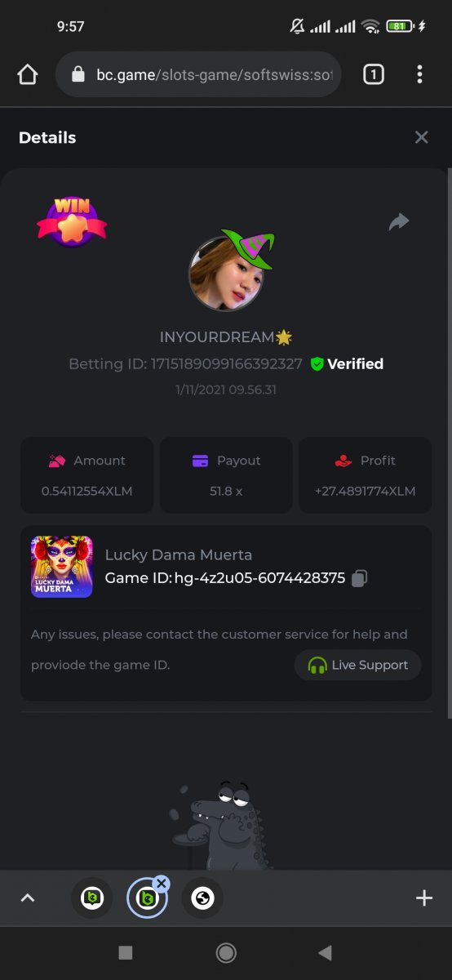Tap the bc.game address bar
The height and width of the screenshot is (980, 452).
point(198,75)
